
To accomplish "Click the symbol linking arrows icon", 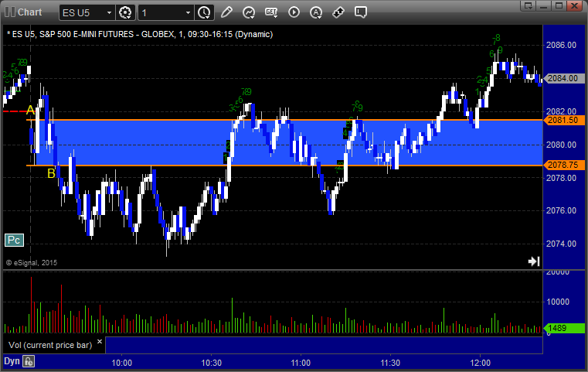I will point(338,12).
